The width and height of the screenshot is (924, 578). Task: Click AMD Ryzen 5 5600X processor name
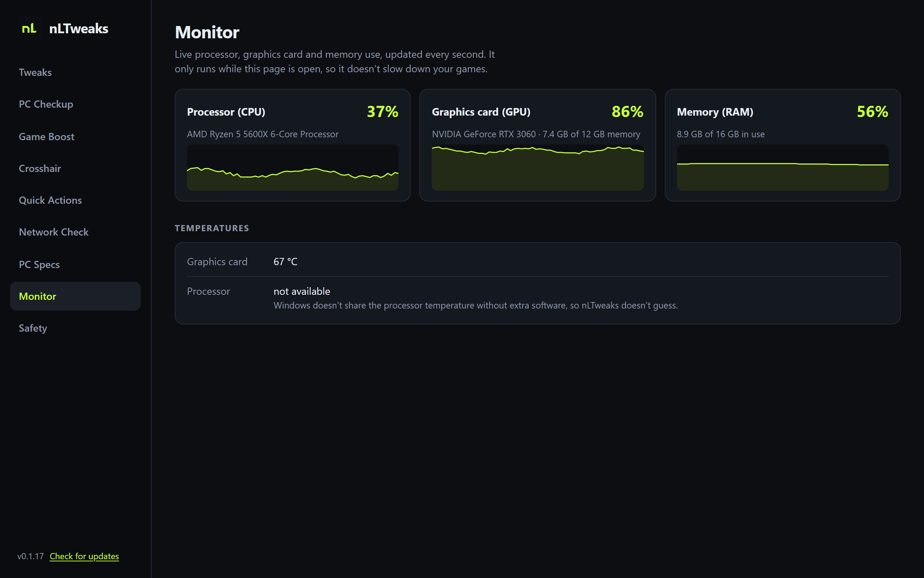(263, 134)
